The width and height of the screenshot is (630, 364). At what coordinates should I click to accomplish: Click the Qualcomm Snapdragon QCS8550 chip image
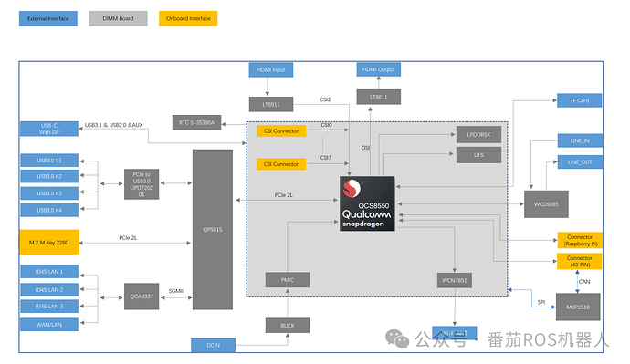pos(367,203)
